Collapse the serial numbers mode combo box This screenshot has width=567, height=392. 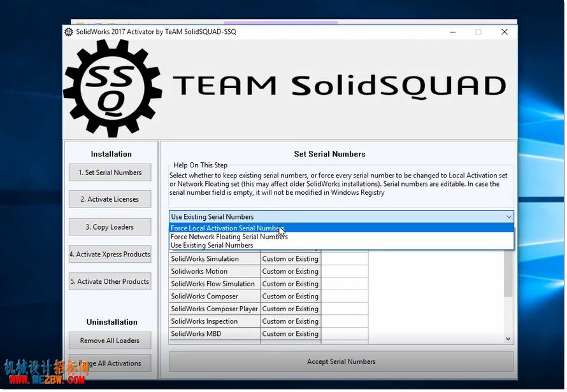pyautogui.click(x=341, y=217)
